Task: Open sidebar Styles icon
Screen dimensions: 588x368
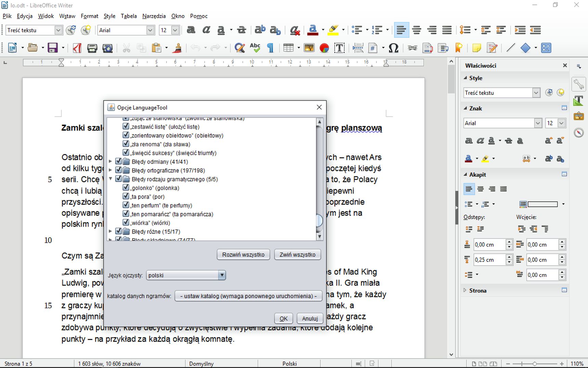Action: [x=579, y=100]
